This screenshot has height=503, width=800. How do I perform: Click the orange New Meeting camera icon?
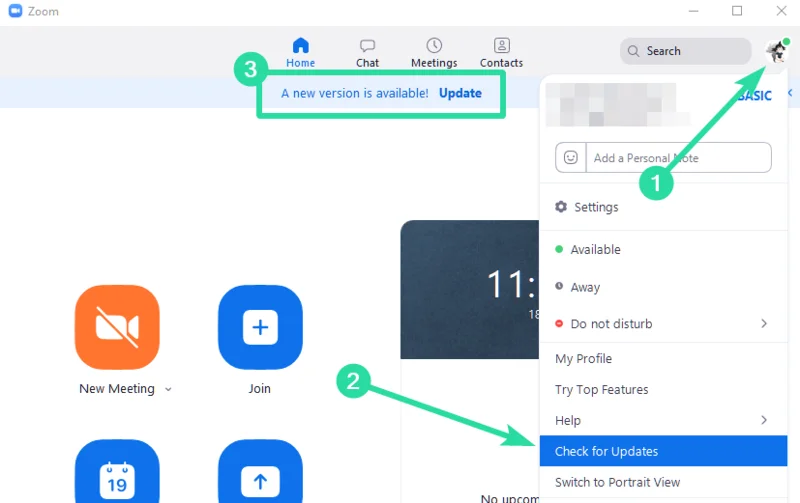click(117, 327)
